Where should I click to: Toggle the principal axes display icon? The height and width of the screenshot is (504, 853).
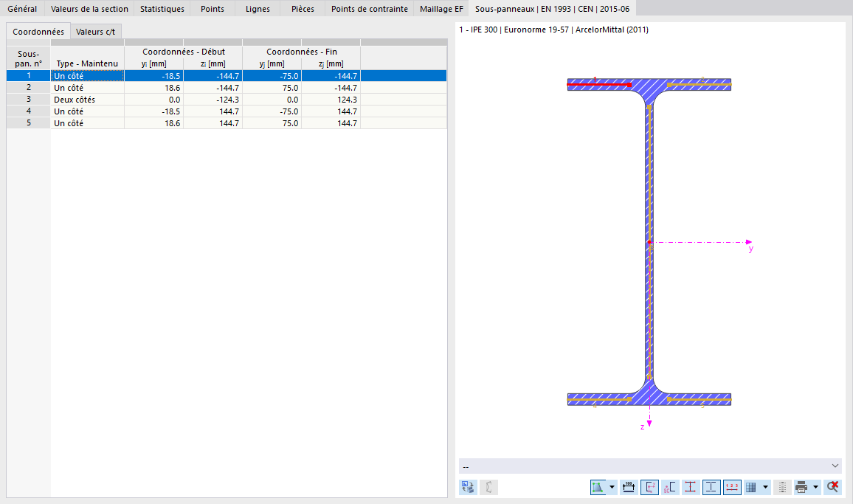tap(649, 487)
